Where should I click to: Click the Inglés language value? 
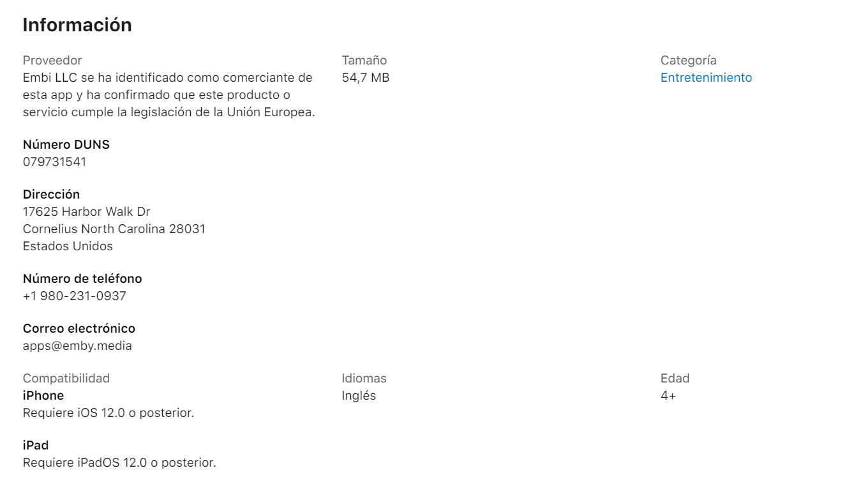click(359, 395)
